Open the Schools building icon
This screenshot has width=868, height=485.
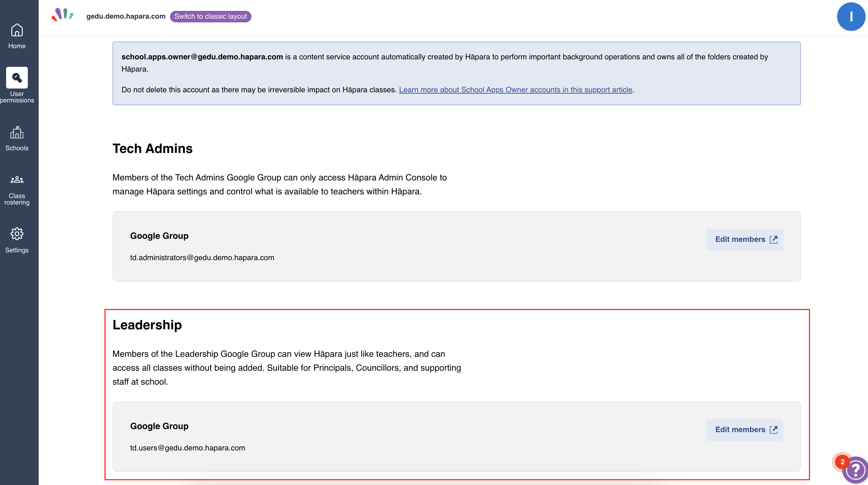pyautogui.click(x=17, y=133)
